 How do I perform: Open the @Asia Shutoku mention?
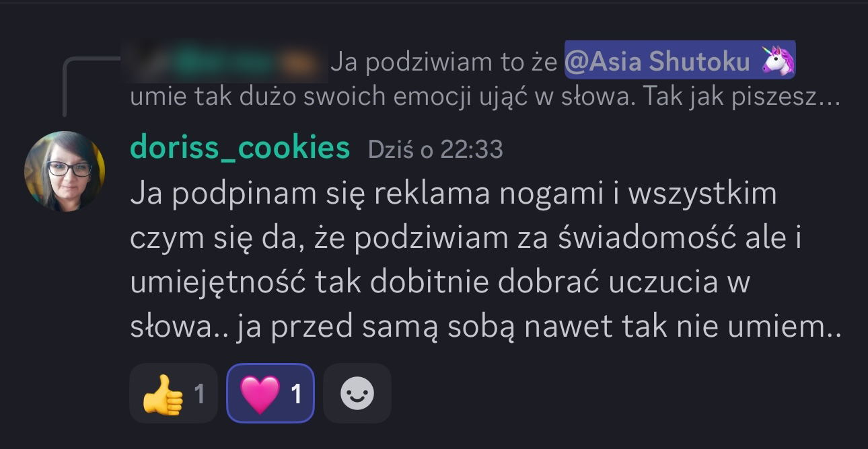pos(680,62)
